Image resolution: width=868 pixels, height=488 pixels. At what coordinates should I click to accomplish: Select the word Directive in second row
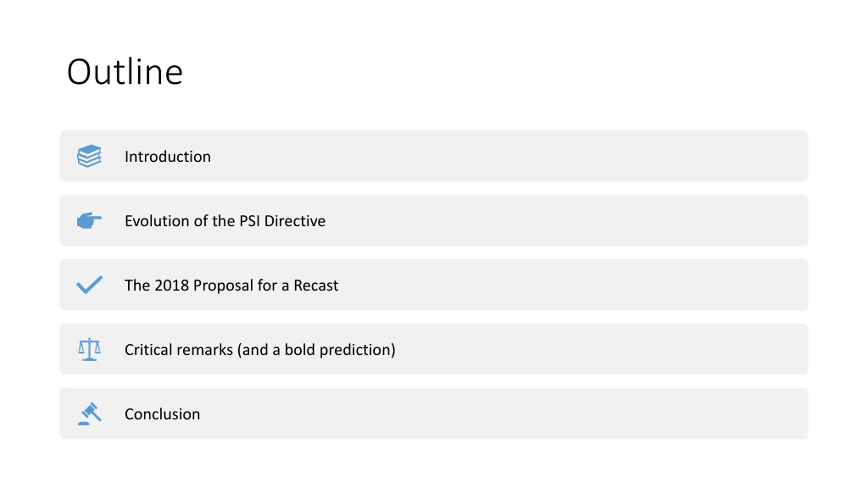[x=295, y=221]
